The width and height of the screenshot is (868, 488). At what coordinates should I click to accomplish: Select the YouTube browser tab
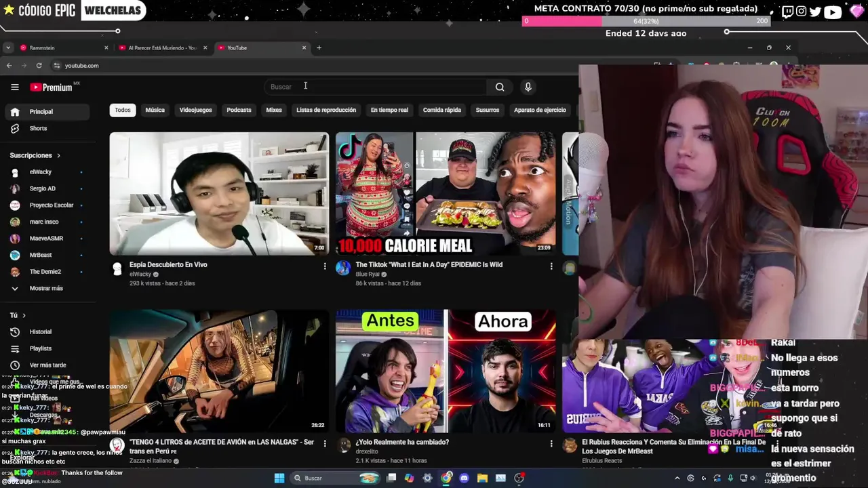pos(261,48)
